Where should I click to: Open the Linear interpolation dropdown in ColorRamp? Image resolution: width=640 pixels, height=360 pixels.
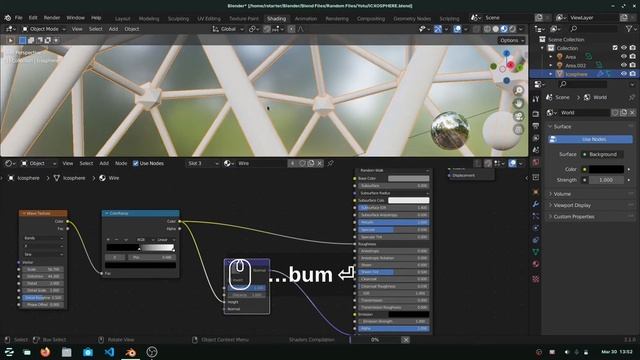[x=166, y=240]
